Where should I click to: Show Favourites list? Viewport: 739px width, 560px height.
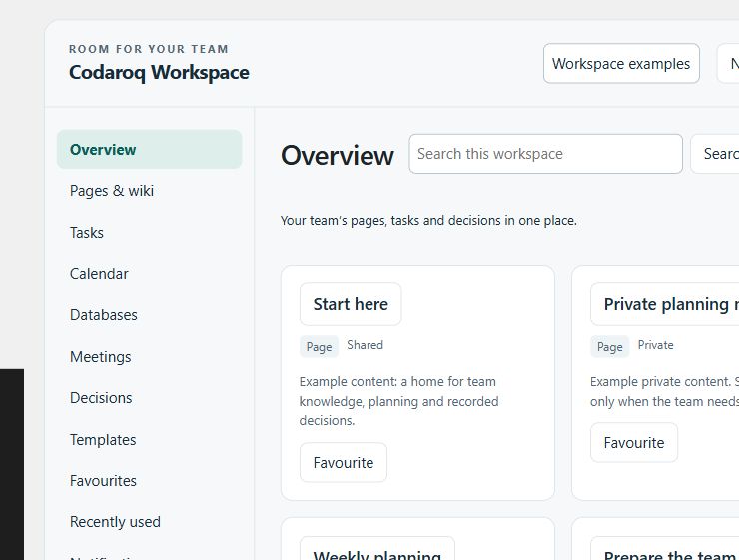(150, 481)
